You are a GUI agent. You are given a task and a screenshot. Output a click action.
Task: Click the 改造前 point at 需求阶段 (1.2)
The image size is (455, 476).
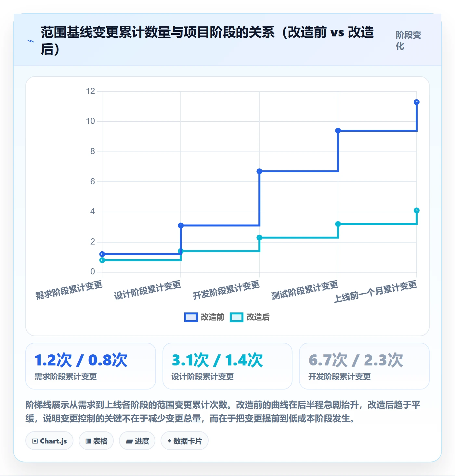pyautogui.click(x=102, y=254)
